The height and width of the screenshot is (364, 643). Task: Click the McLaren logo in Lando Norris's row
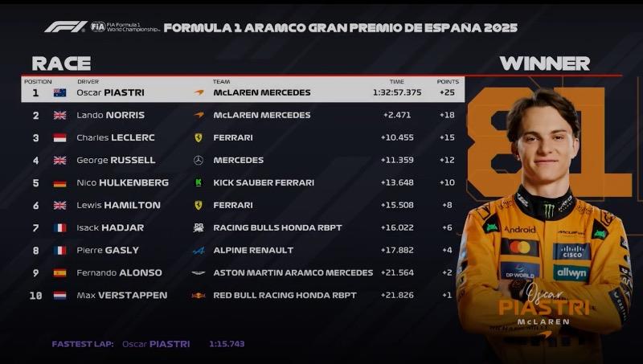click(199, 115)
